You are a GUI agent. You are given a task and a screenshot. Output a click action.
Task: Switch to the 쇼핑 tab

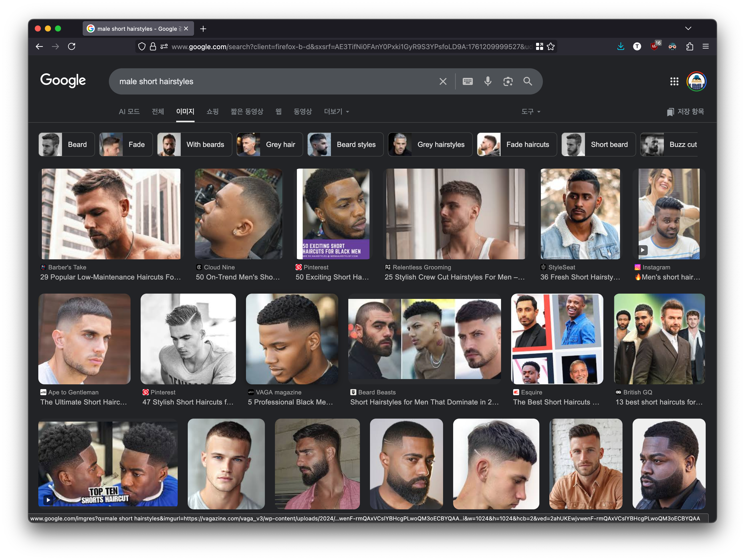pyautogui.click(x=212, y=111)
